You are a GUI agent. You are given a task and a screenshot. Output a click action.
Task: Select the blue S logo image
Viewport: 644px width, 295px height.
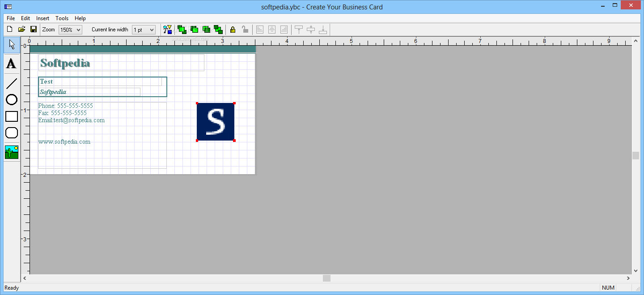[216, 122]
